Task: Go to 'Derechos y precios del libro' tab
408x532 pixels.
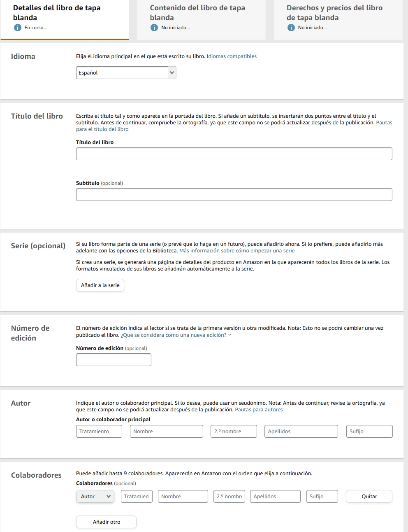Action: pos(338,20)
